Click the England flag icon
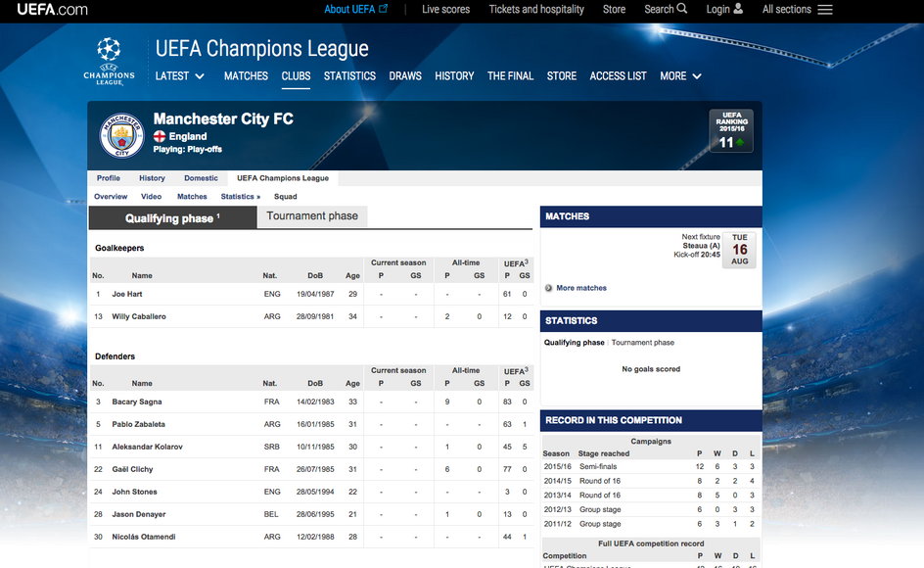This screenshot has width=924, height=568. [160, 136]
